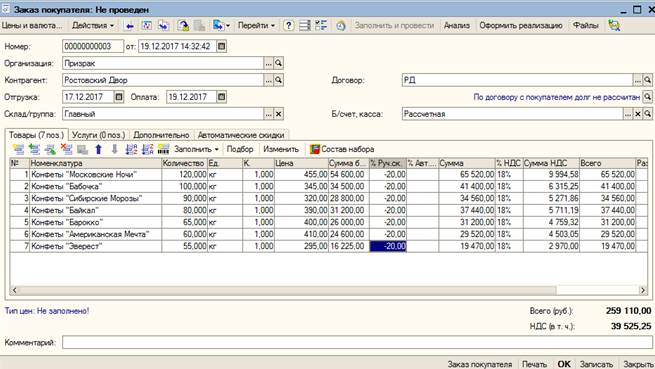Click the 'Тип цен: Не заполнено!' link
Viewport: 655px width, 369px height.
coord(47,311)
